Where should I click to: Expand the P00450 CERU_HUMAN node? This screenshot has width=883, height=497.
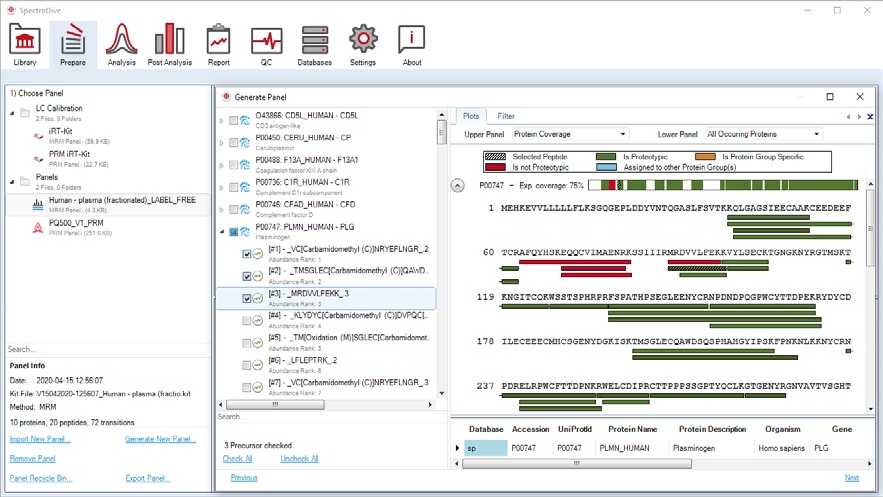[x=222, y=143]
